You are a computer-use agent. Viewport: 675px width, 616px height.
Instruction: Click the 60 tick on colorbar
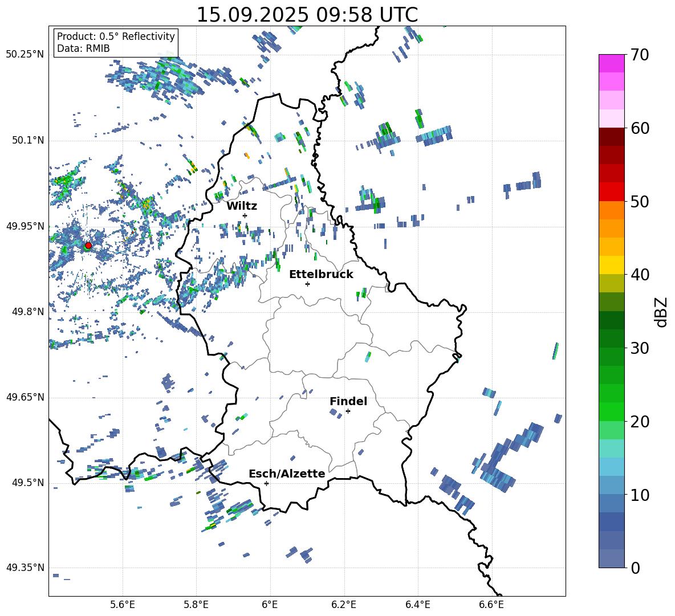(640, 128)
